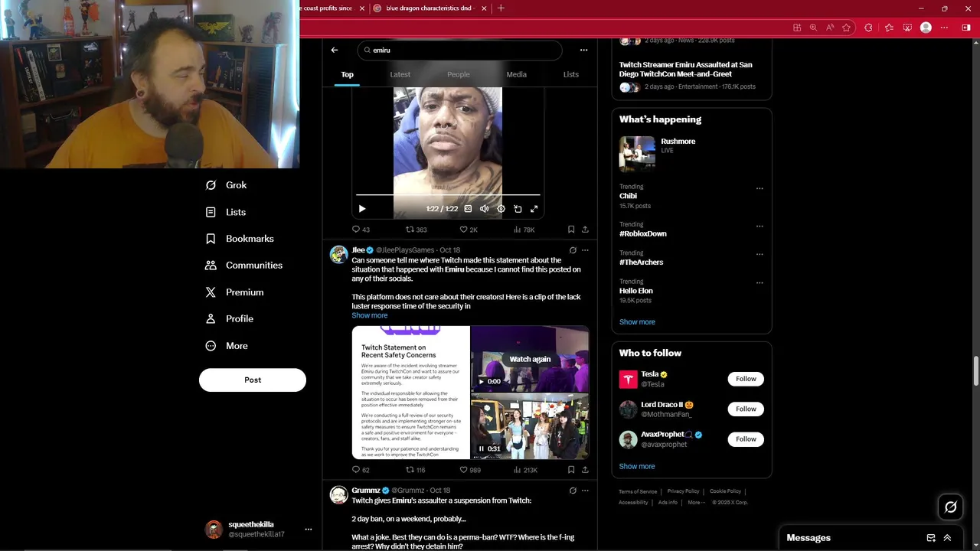Compose a new message in Messages

coord(931,538)
